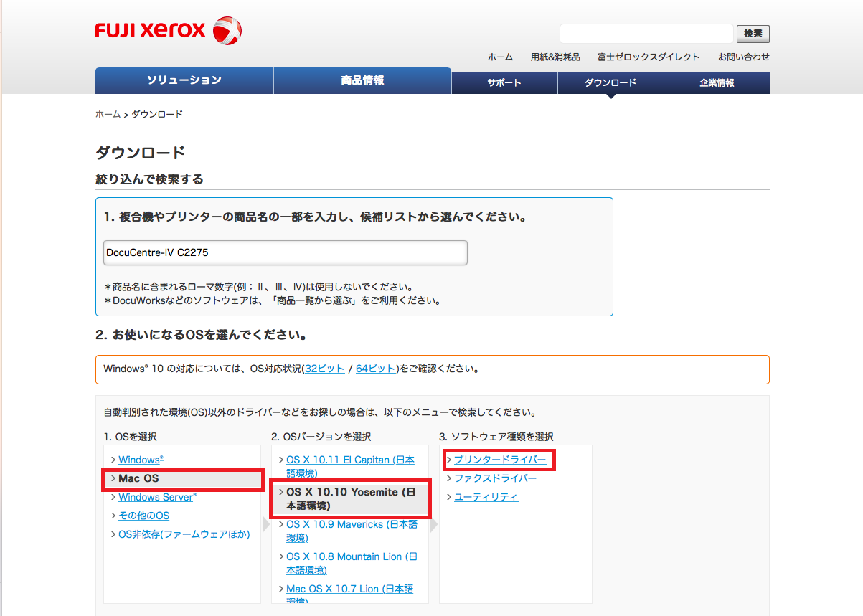Viewport: 863px width, 616px height.
Task: Open the 企業情報 tab
Action: click(717, 83)
